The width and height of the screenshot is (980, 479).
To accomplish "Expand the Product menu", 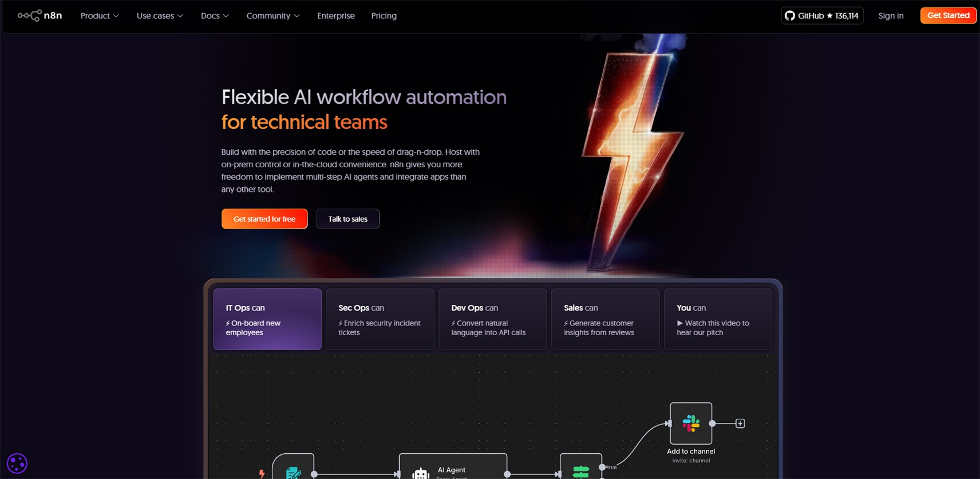I will [100, 15].
